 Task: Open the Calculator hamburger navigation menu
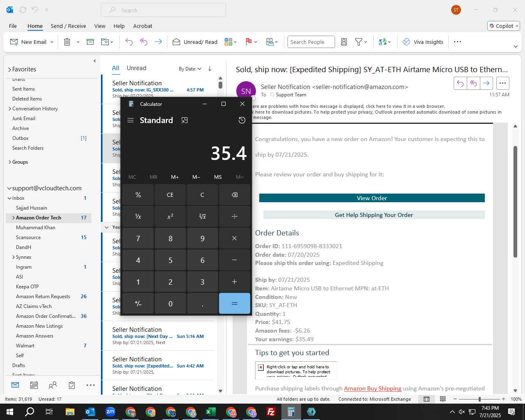pyautogui.click(x=130, y=120)
